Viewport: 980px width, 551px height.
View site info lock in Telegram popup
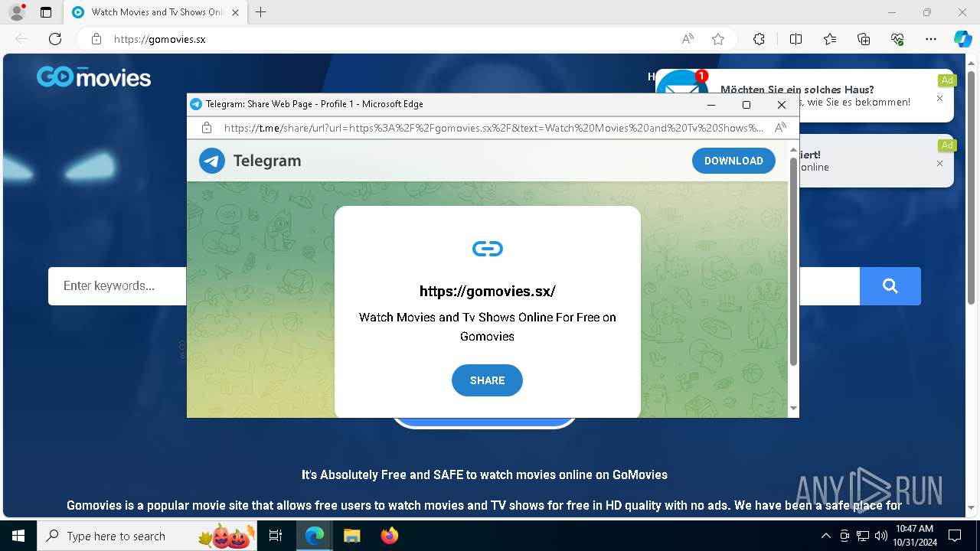pos(207,128)
